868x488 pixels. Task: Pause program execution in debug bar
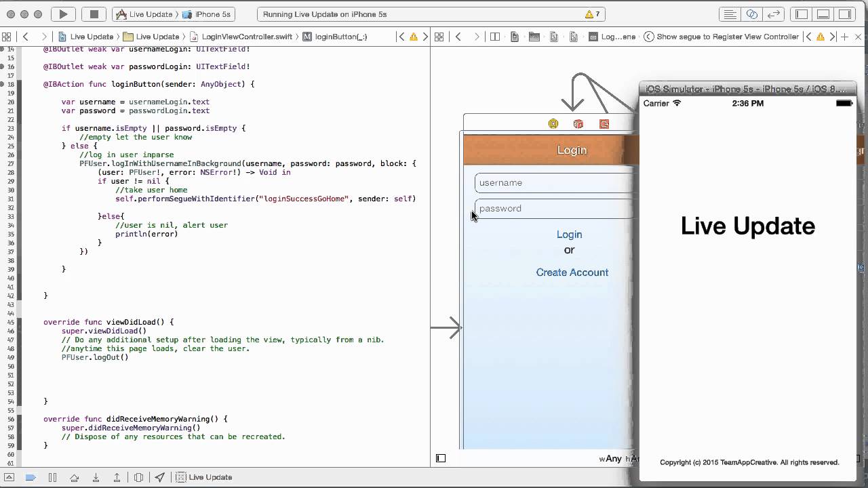click(52, 477)
